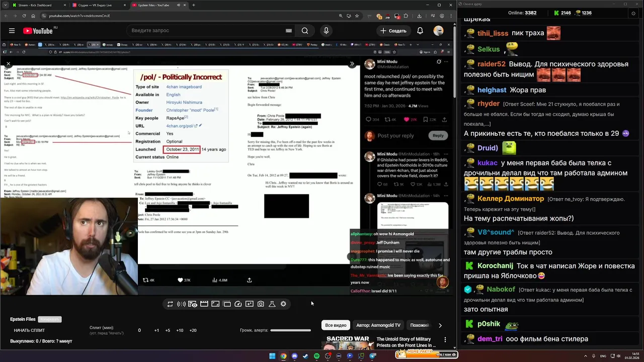This screenshot has height=362, width=644.
Task: Open the on-screen keyboard icon in search box
Action: pos(289,31)
